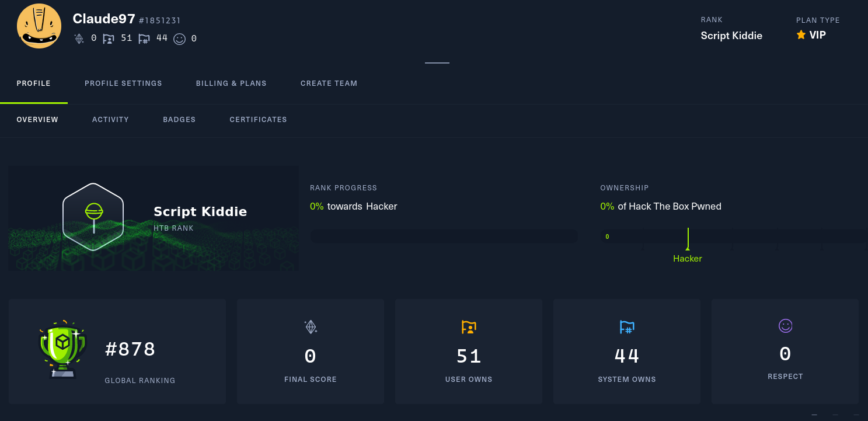Click the VIP plan type label

pos(817,35)
